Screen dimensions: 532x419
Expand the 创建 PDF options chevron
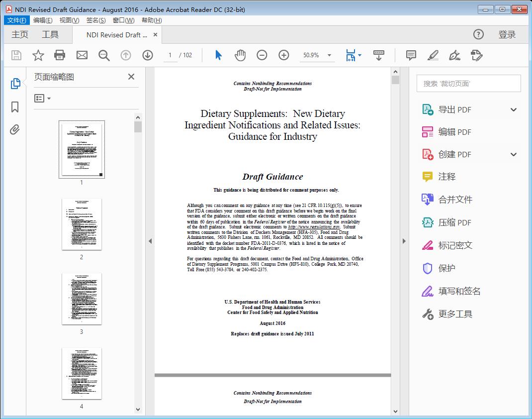514,154
